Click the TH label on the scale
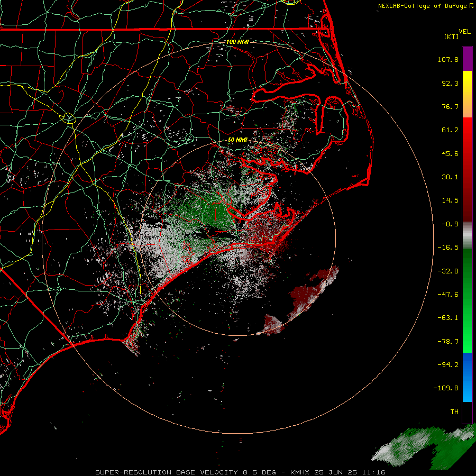 click(x=454, y=412)
